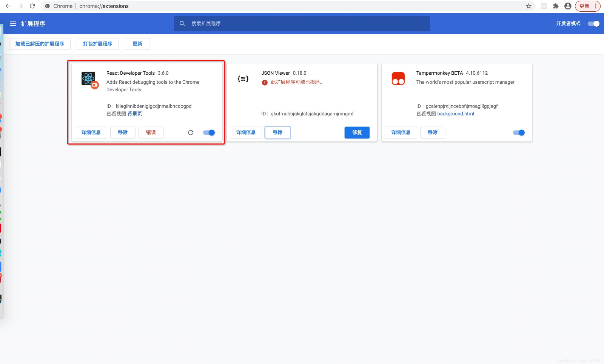Click JSON Viewer corrupted warning icon
The image size is (604, 364).
click(265, 83)
